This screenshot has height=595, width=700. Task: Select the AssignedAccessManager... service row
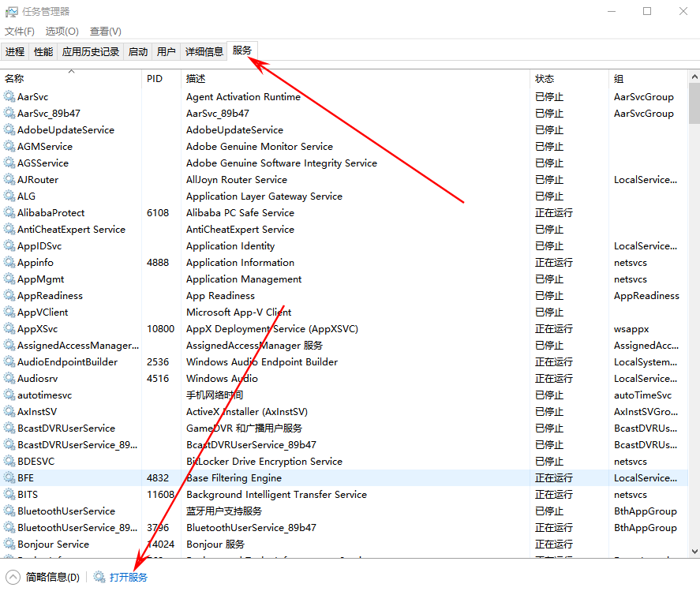pos(344,345)
